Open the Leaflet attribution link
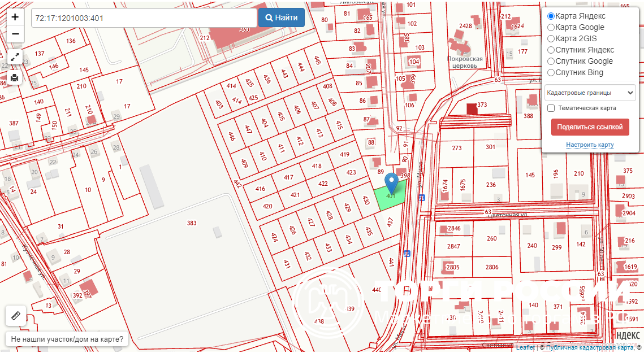644x353 pixels. click(x=525, y=348)
